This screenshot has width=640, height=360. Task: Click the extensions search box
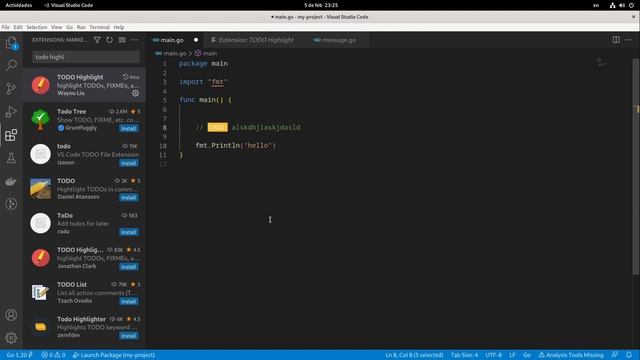86,57
